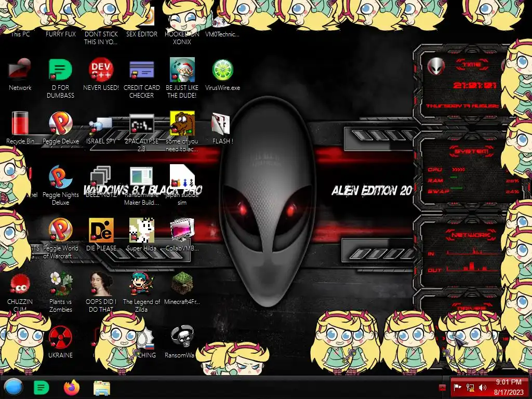This screenshot has width=532, height=399.
Task: Open the DIE PLEASE icon
Action: 101,235
